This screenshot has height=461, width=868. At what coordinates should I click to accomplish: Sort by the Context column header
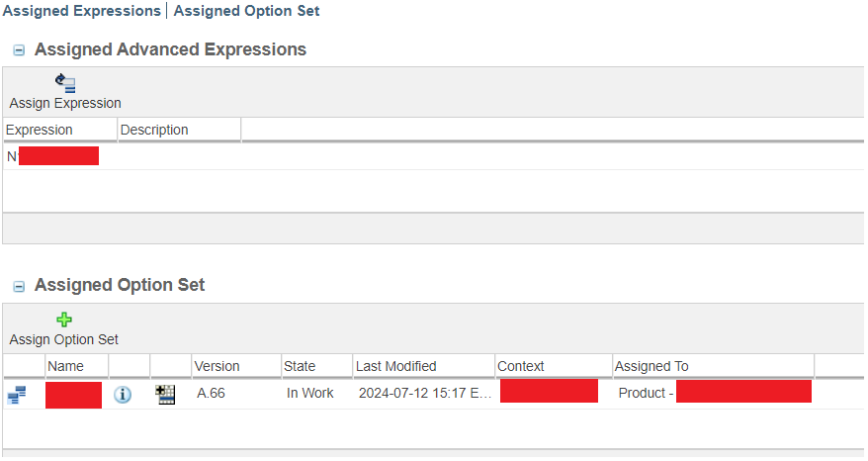pyautogui.click(x=521, y=366)
